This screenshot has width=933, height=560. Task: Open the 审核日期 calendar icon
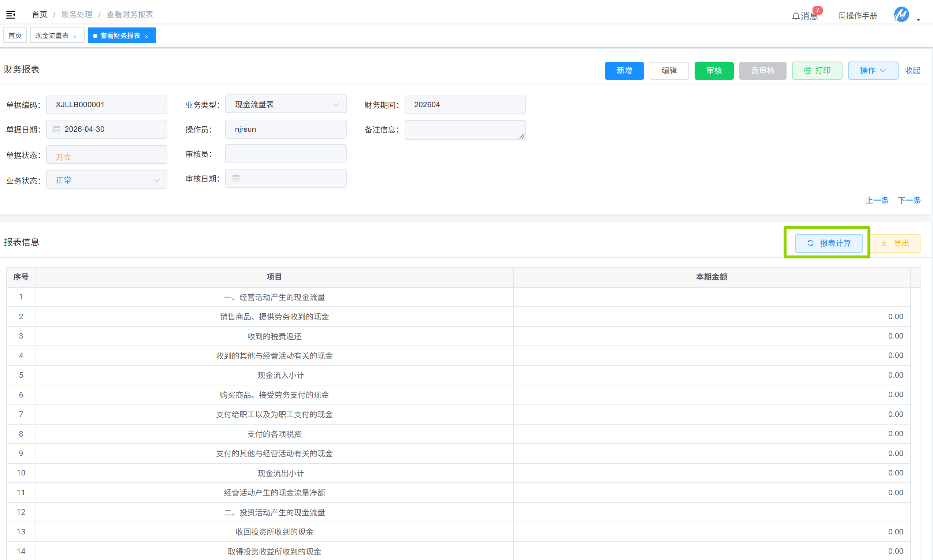(x=236, y=178)
